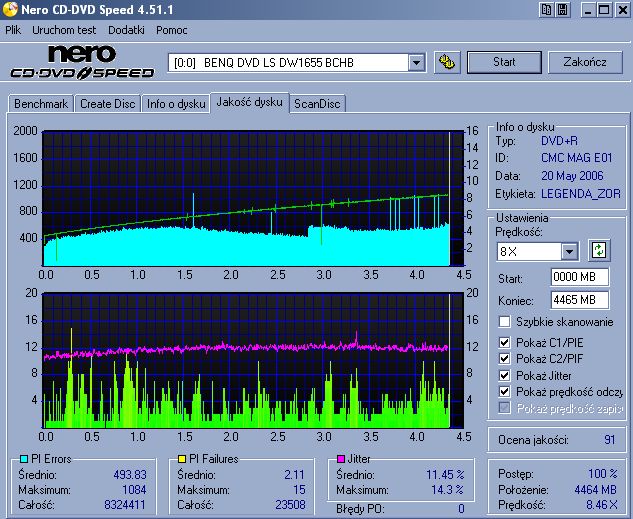Viewport: 633px width, 519px height.
Task: Click the copy-to-clipboard icon in title bar
Action: point(547,9)
